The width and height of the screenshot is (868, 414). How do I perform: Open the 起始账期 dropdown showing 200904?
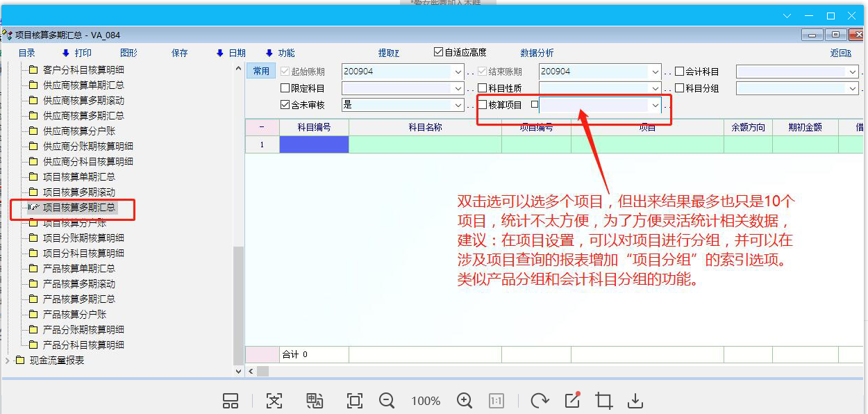[x=458, y=72]
